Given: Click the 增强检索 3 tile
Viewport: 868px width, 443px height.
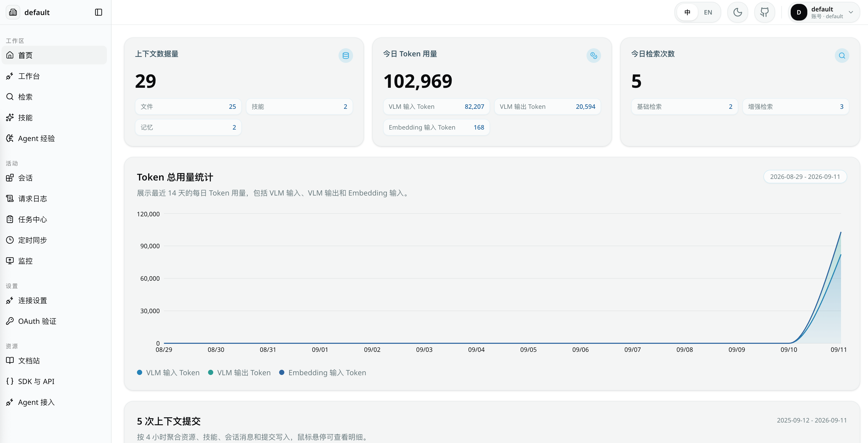Looking at the screenshot, I should [796, 107].
